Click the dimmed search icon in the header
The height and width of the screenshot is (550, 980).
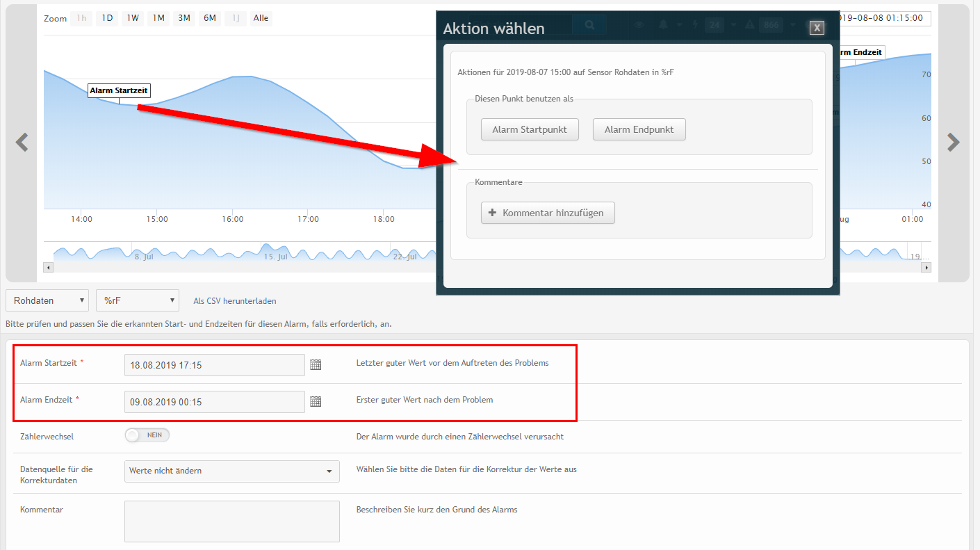589,25
